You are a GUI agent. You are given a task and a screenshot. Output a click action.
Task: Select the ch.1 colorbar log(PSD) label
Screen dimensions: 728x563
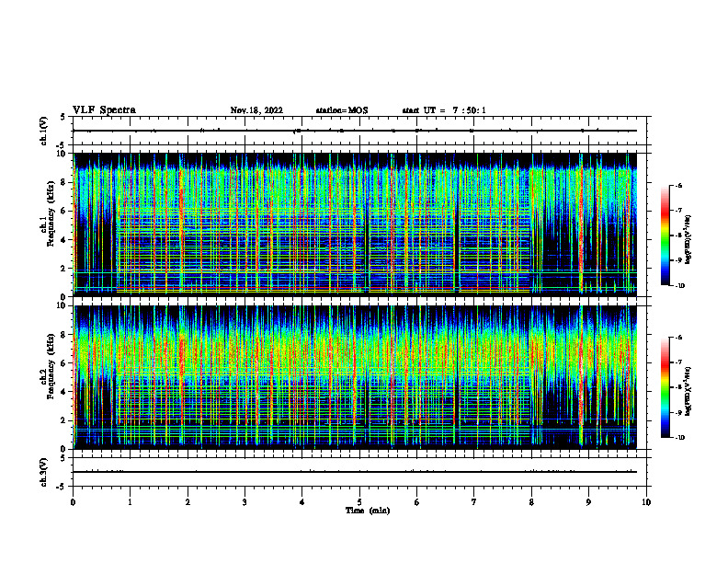[689, 240]
